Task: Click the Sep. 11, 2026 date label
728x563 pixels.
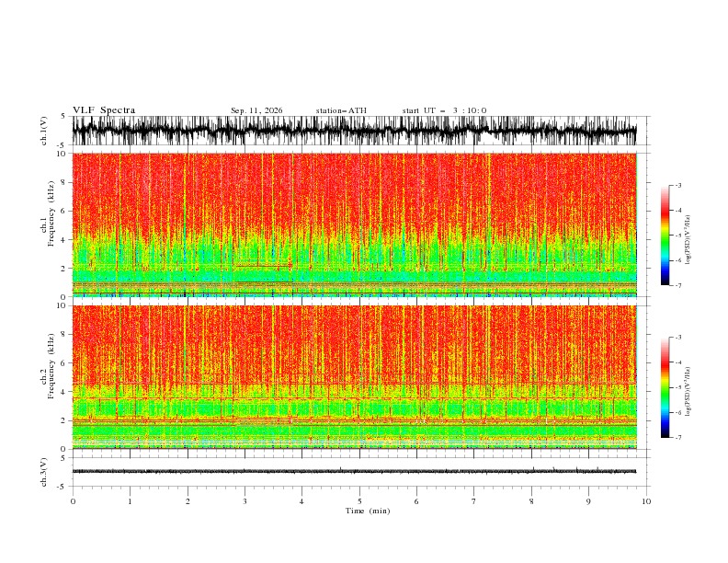Action: pos(256,110)
